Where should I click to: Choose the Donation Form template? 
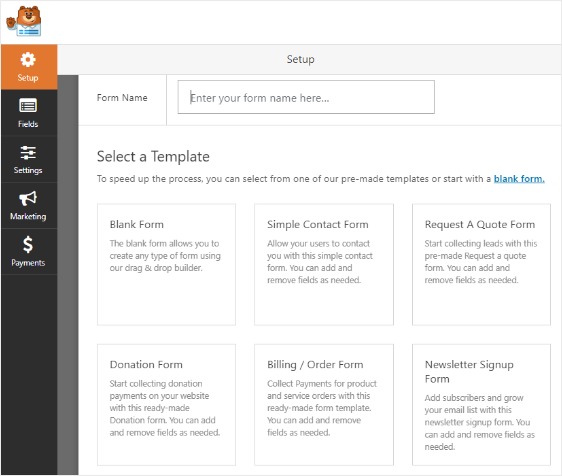click(x=166, y=405)
